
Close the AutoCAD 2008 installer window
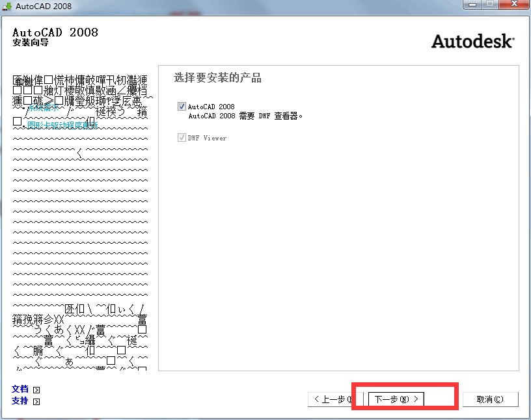(513, 5)
